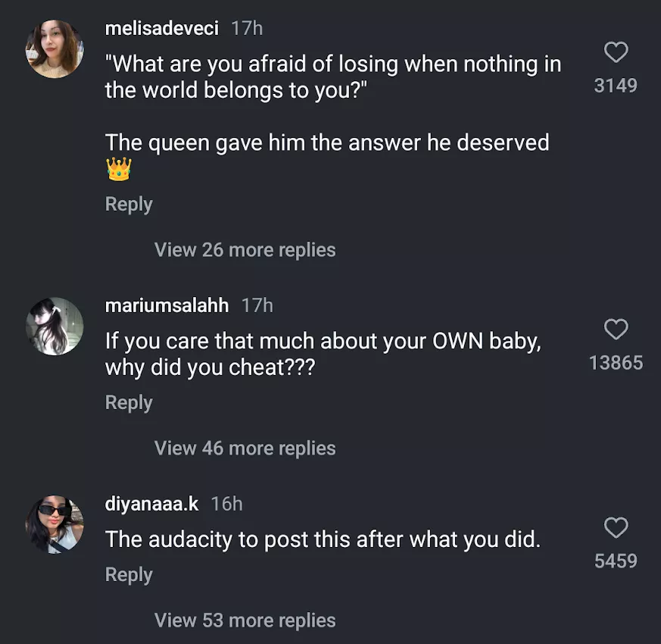This screenshot has height=644, width=661.
Task: Reply to melisadeveci's comment
Action: [129, 205]
